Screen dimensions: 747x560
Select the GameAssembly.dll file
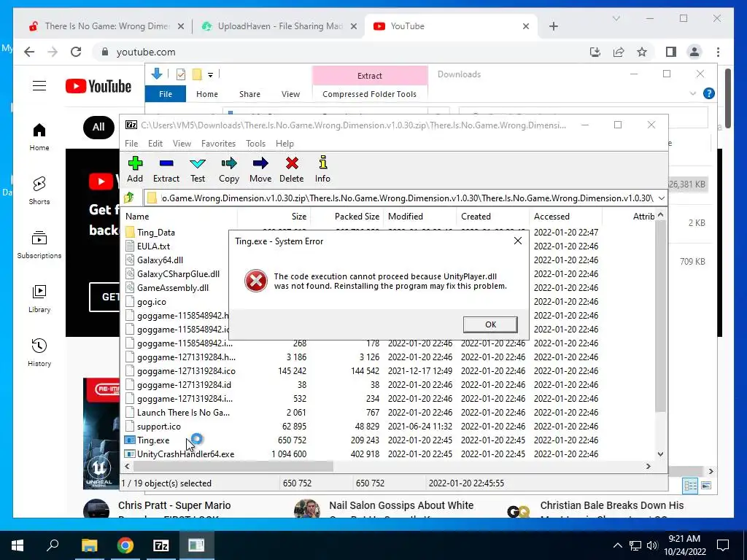[172, 287]
